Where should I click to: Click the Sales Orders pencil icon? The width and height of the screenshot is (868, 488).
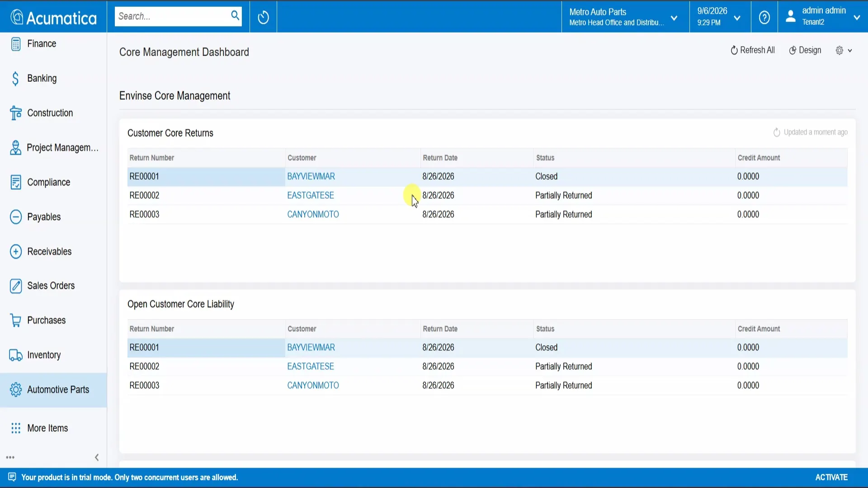point(16,286)
